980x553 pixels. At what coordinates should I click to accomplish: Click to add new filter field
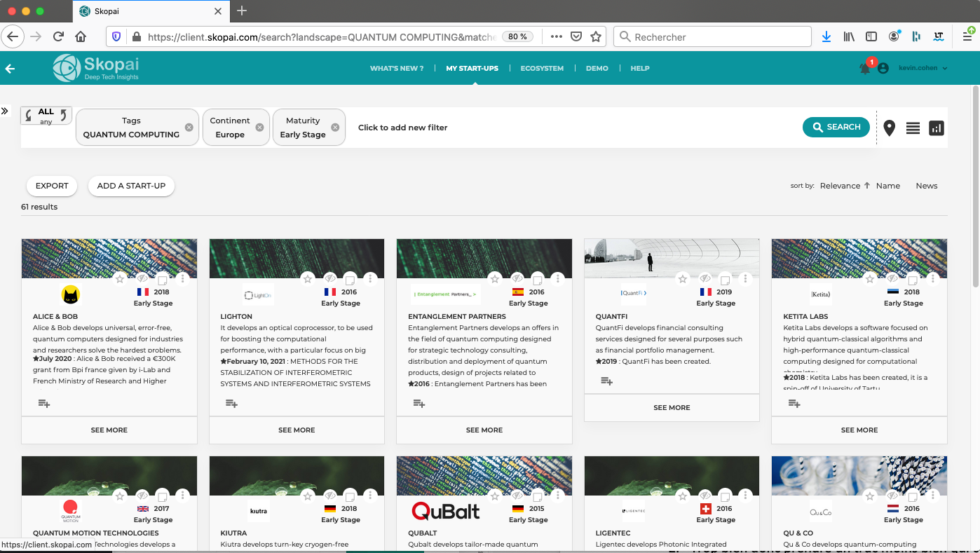(x=402, y=128)
